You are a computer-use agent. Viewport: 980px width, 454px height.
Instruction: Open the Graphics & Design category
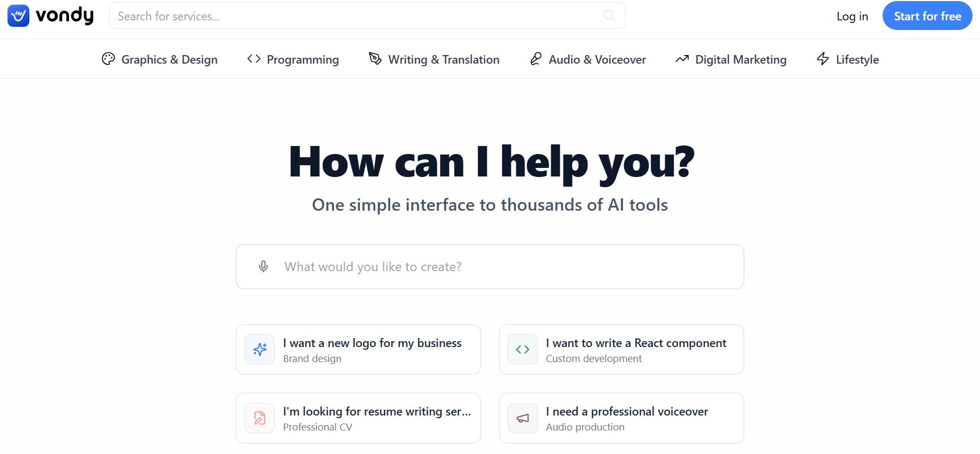click(169, 59)
